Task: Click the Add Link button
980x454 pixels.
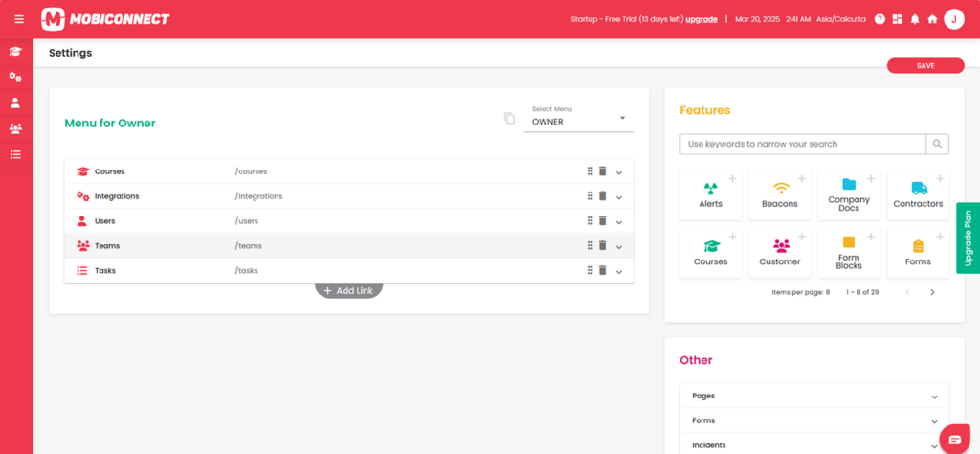Action: [348, 291]
